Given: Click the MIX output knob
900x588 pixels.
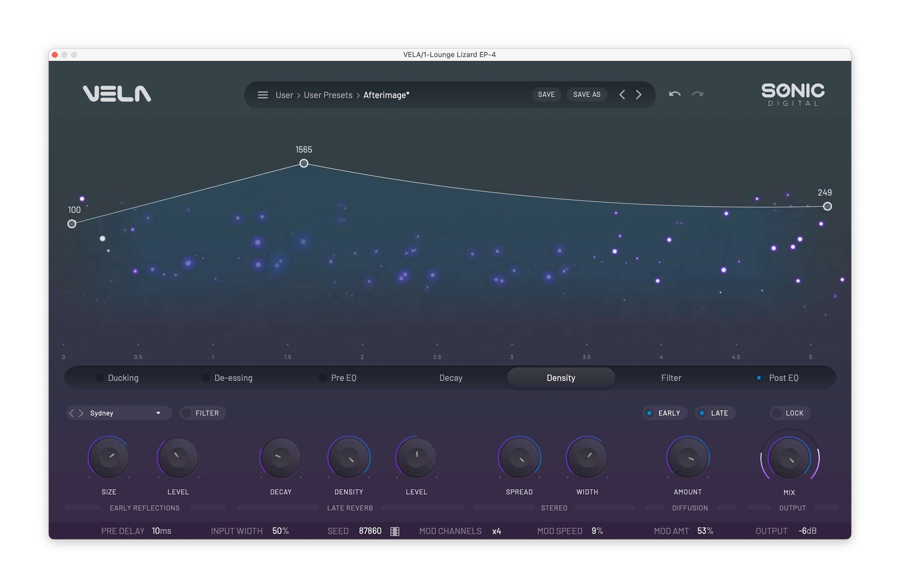Looking at the screenshot, I should click(x=789, y=458).
